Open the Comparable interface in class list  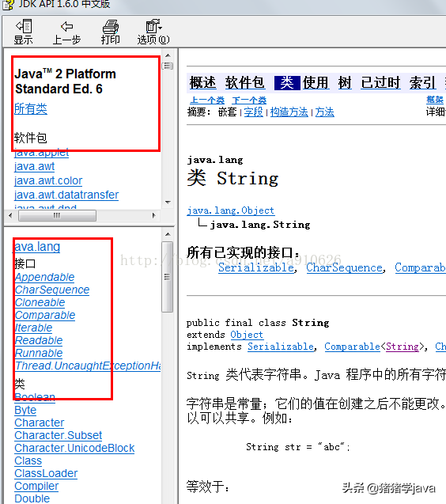pyautogui.click(x=45, y=315)
